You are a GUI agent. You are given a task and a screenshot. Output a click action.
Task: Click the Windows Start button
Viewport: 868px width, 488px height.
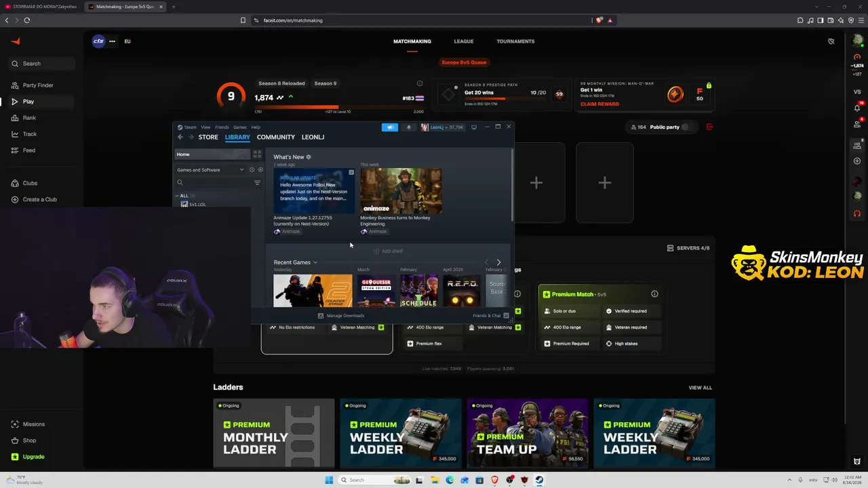pos(329,480)
